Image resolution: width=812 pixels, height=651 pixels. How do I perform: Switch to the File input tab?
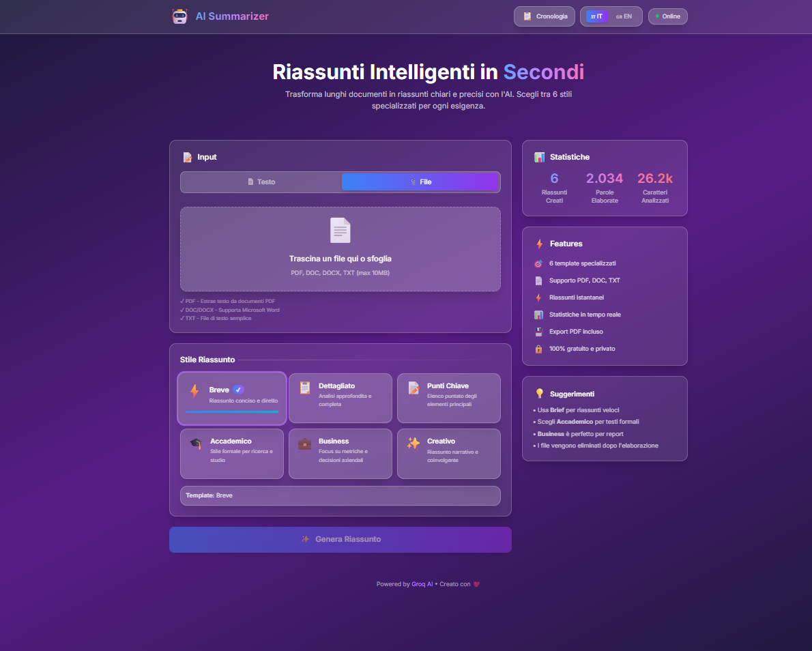(420, 182)
